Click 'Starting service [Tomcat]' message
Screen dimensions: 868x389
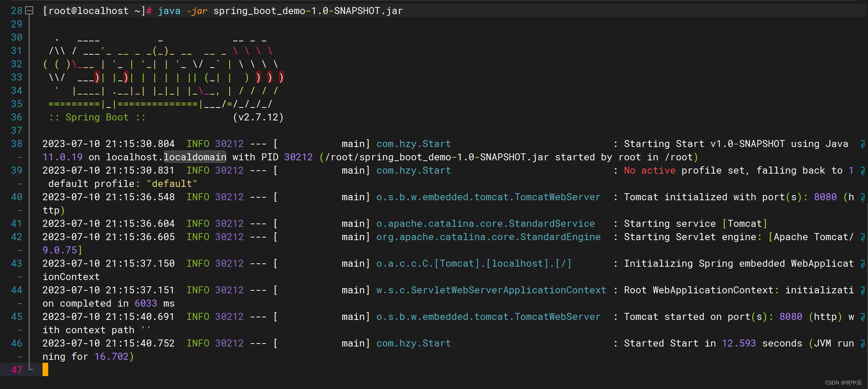(696, 223)
